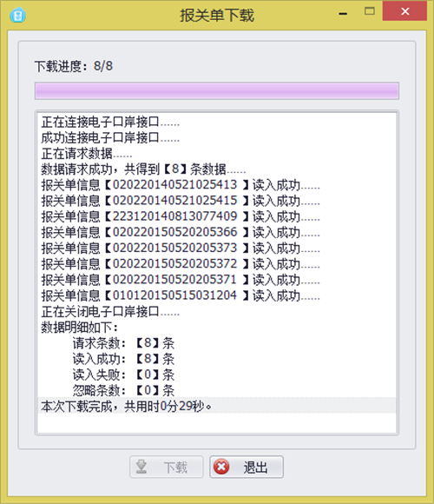Image resolution: width=434 pixels, height=504 pixels.
Task: Click the app icon in title bar
Action: 17,15
